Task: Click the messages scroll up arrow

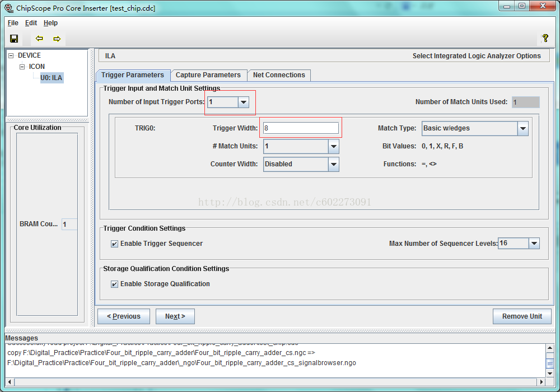Action: pos(550,348)
